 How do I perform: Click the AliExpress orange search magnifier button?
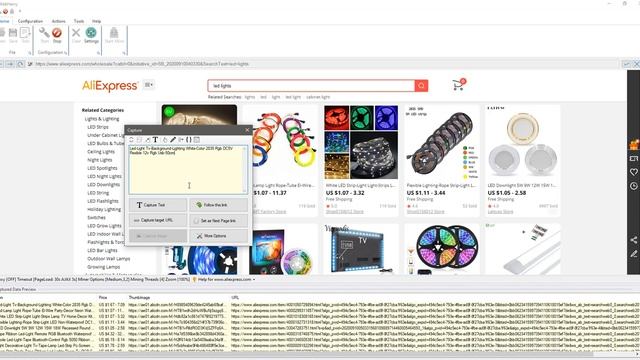pos(421,86)
